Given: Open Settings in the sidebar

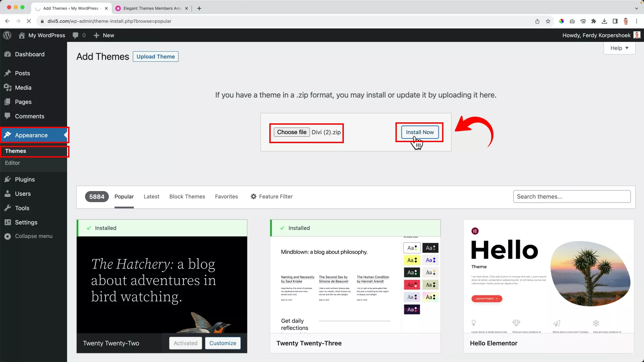Looking at the screenshot, I should point(26,222).
